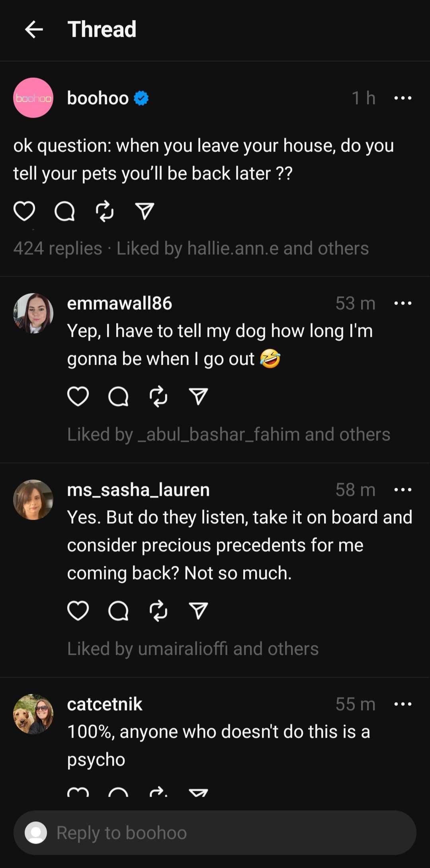Share emmawall86's reply via send icon

coord(198,397)
